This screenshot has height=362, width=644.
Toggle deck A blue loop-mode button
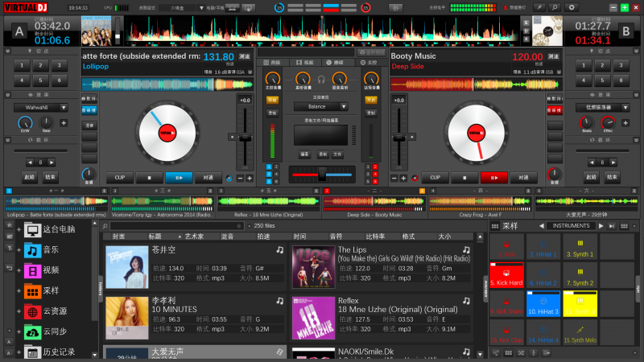pyautogui.click(x=89, y=110)
